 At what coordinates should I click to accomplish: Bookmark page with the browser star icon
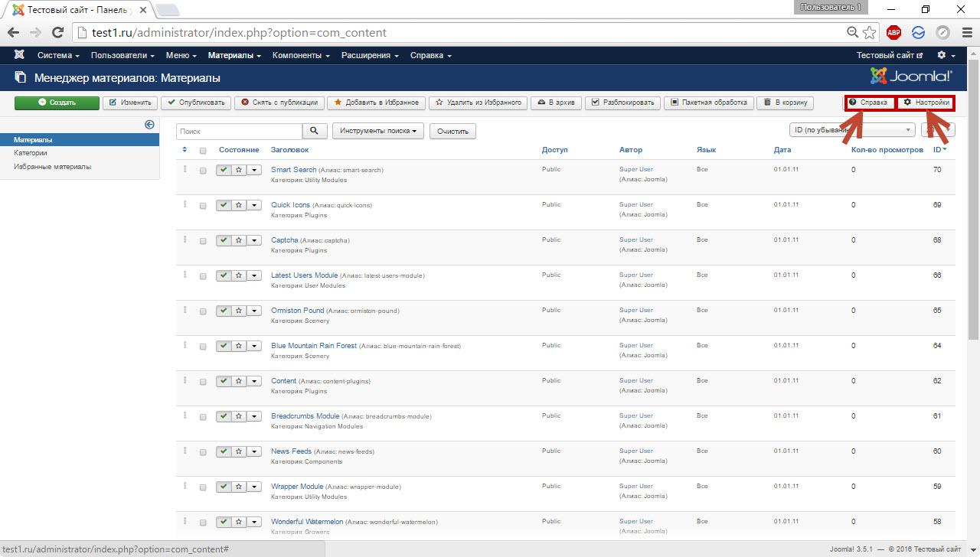pos(870,32)
